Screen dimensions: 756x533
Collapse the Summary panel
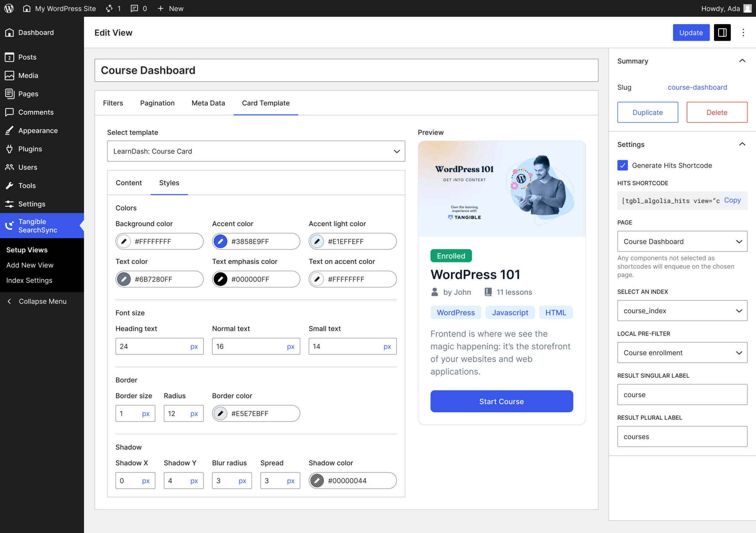click(x=742, y=61)
